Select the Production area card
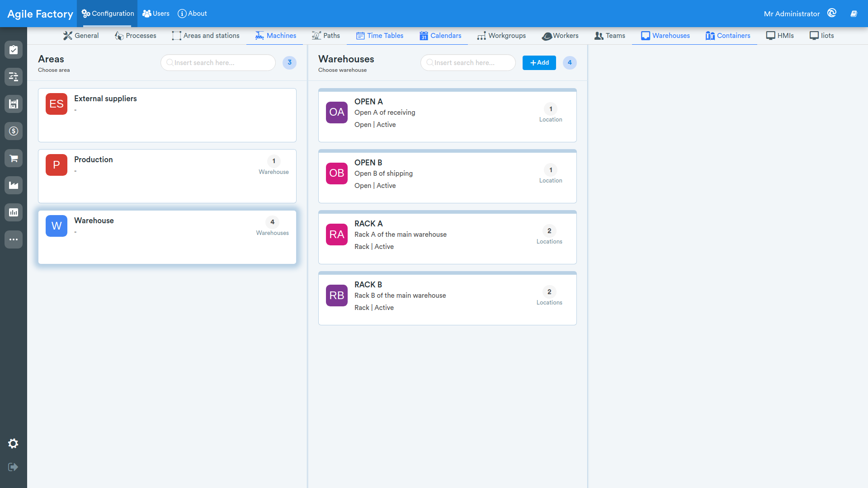This screenshot has width=868, height=488. (x=167, y=176)
